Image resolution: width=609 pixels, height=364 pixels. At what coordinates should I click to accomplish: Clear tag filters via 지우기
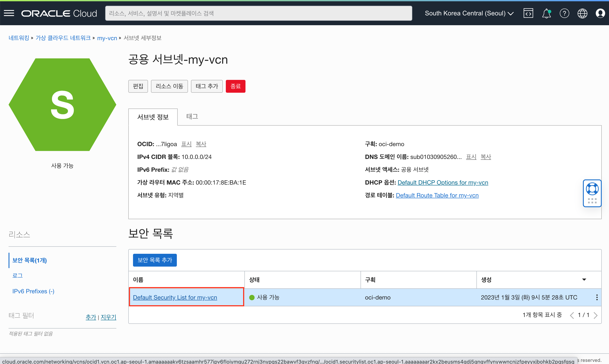coord(108,317)
